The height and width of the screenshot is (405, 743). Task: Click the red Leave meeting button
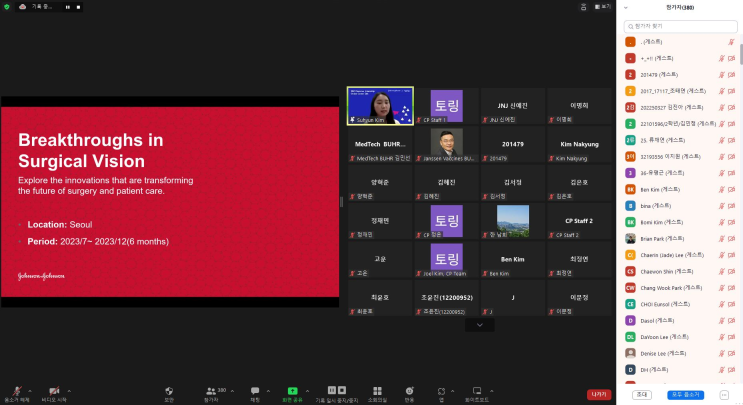tap(598, 394)
